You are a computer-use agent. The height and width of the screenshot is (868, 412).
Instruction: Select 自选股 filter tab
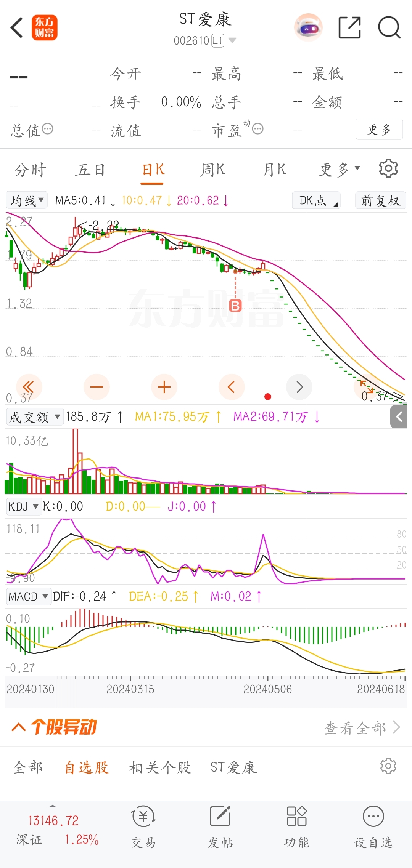click(x=87, y=767)
